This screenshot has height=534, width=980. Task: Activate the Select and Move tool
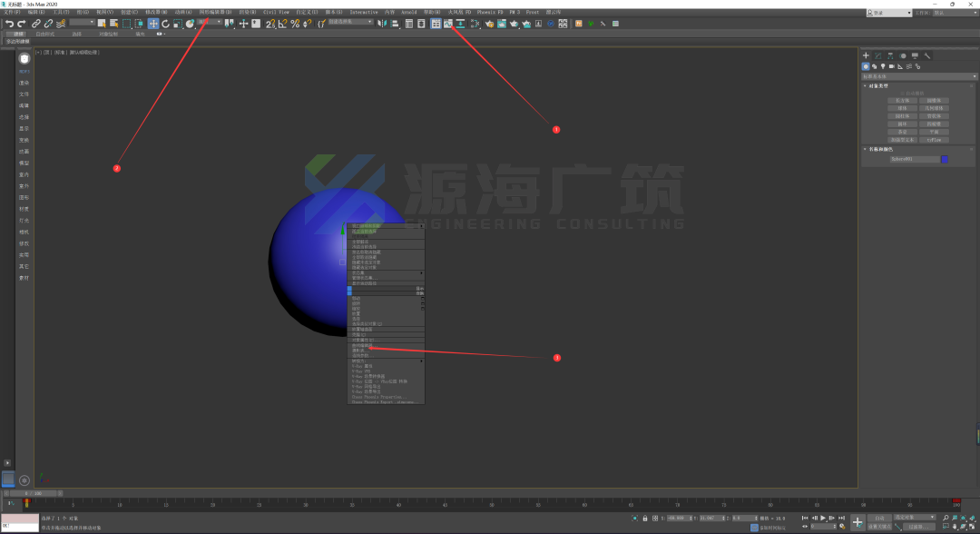153,24
